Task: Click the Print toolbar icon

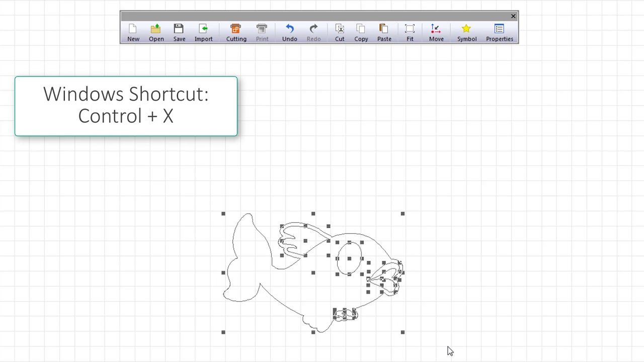Action: point(262,33)
